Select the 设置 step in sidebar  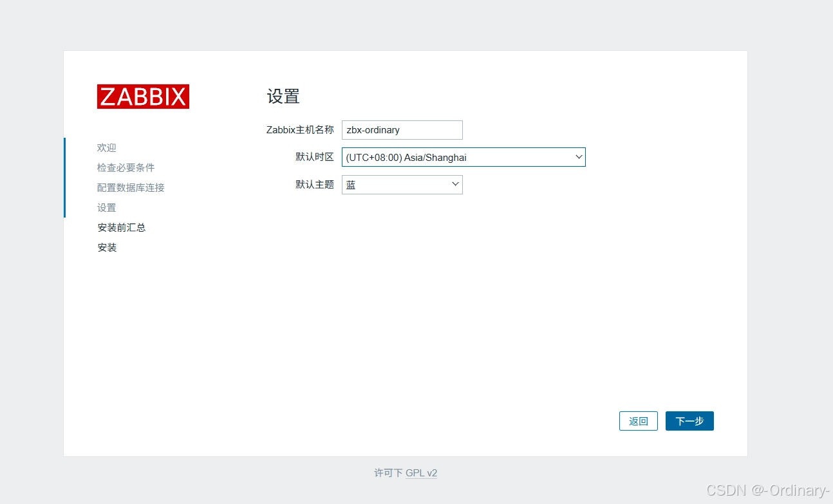107,208
